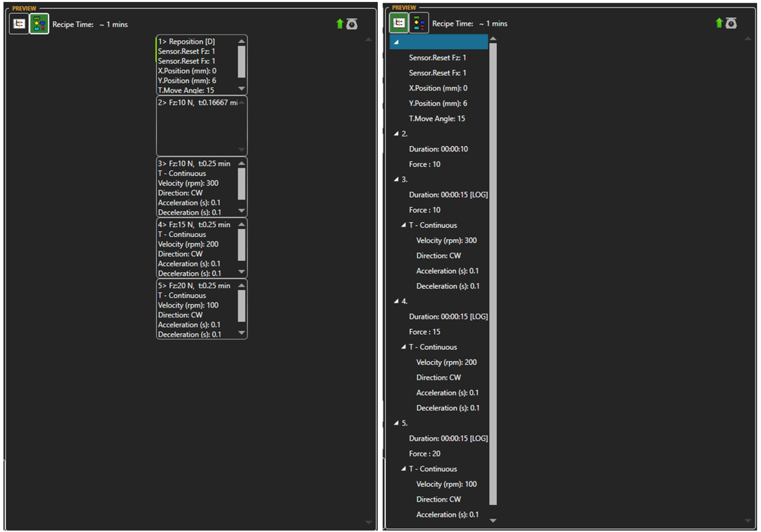Open the recipe timer icon in left panel
Viewport: 761px width, 532px height.
coord(351,23)
